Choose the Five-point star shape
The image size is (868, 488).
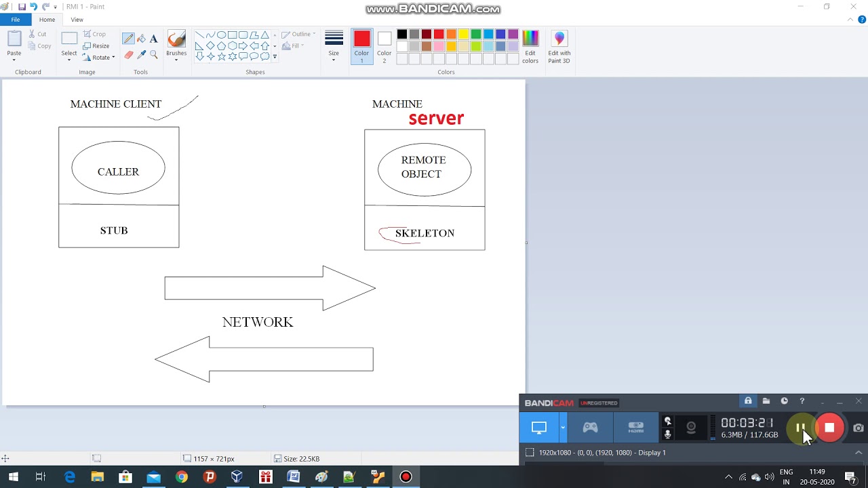pyautogui.click(x=221, y=57)
